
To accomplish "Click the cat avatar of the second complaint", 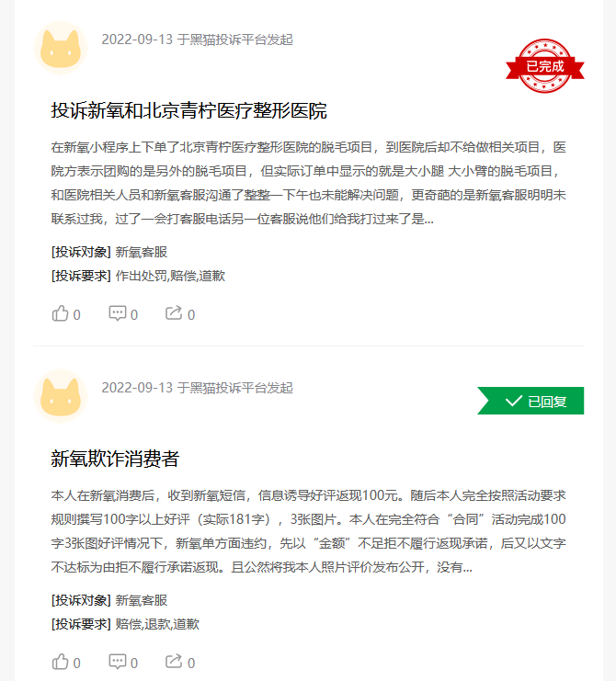I will (61, 396).
